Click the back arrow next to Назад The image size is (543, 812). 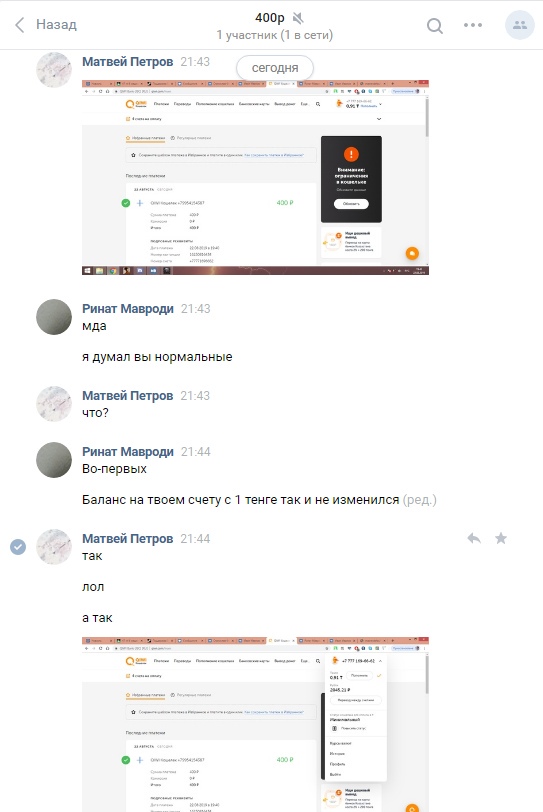tap(20, 25)
